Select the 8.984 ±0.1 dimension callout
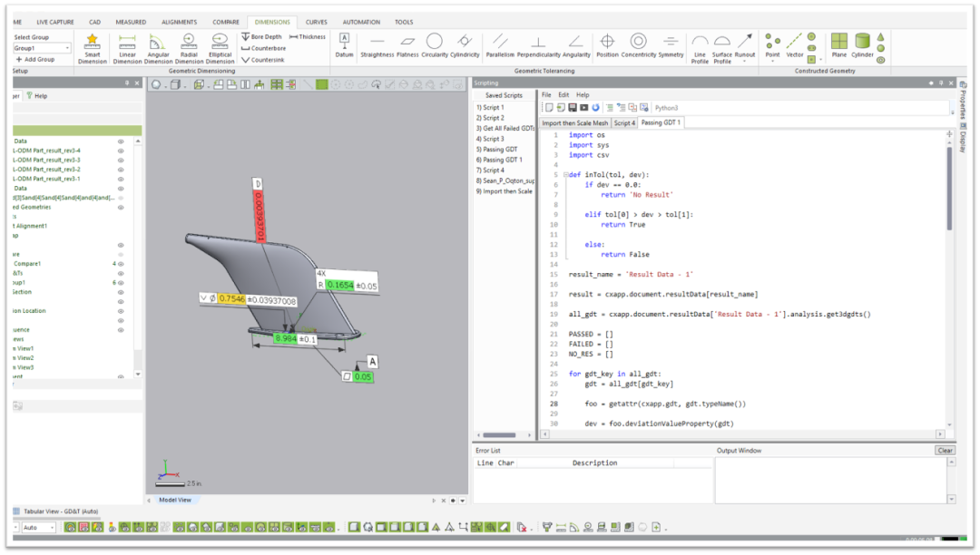 click(294, 339)
